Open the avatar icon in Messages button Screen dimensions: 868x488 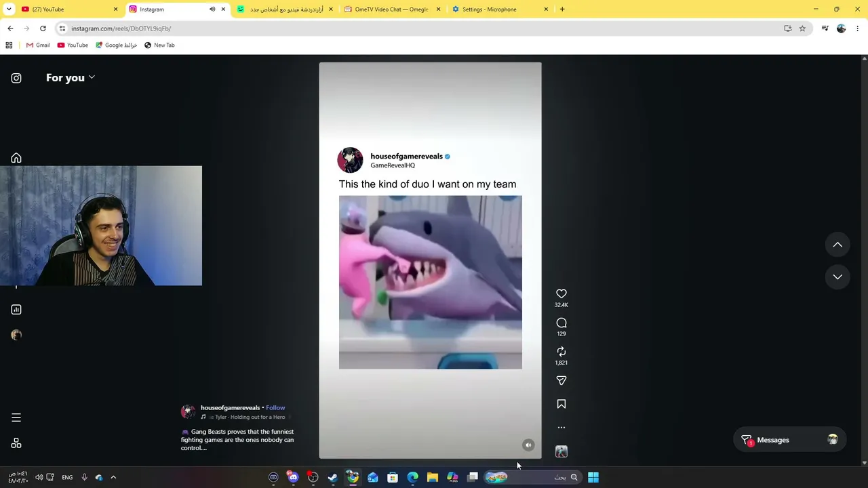833,440
